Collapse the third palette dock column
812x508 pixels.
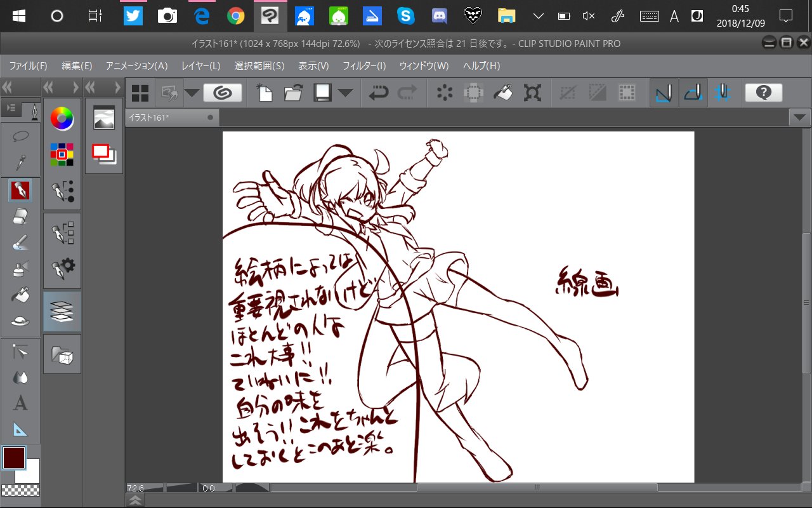coord(90,87)
